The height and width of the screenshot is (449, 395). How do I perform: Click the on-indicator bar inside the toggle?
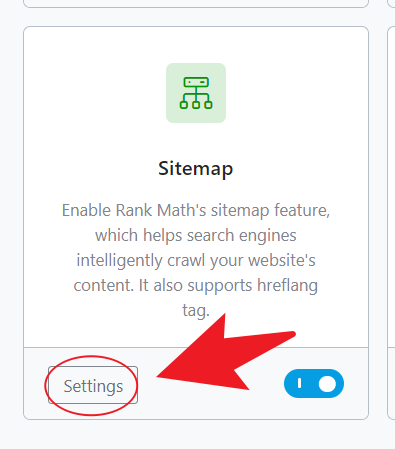point(299,383)
